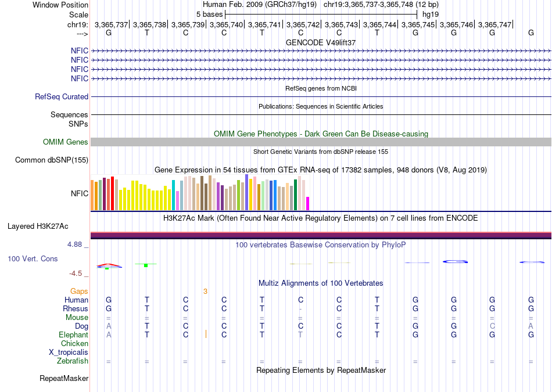Click the "chr19:" ruler label
This screenshot has height=392, width=552.
[78, 24]
